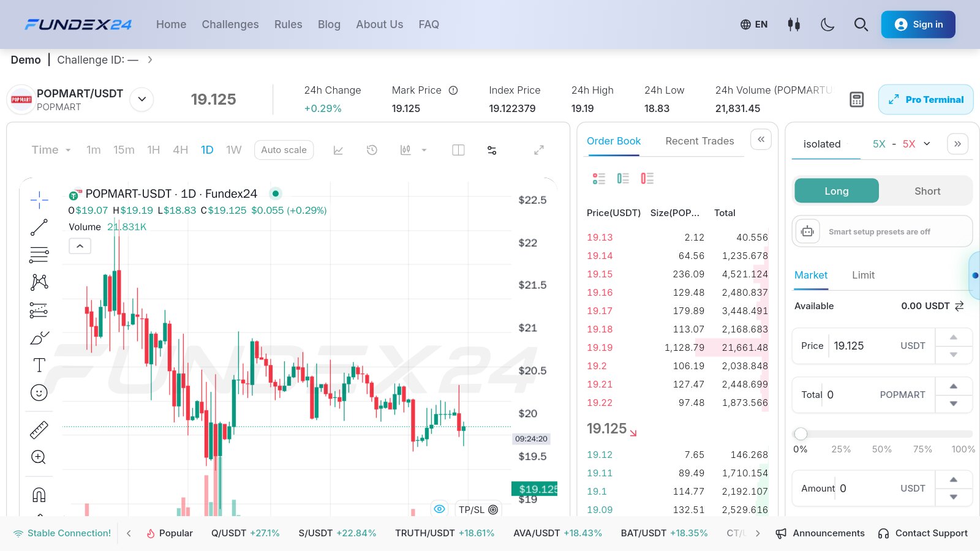Viewport: 980px width, 551px height.
Task: Set slider to 100% mark
Action: pos(963,449)
